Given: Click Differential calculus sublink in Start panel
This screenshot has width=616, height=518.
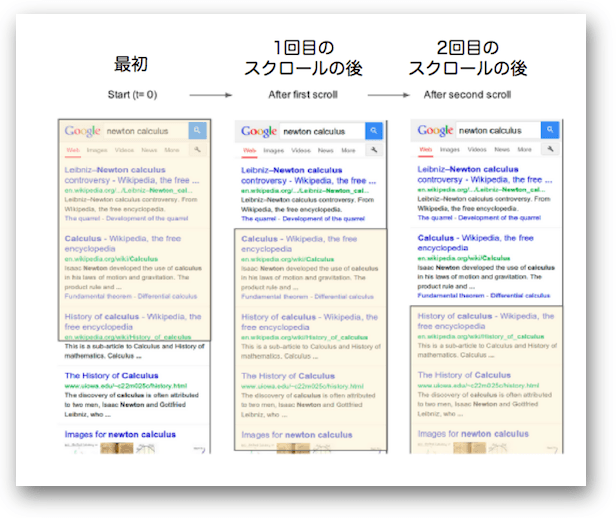Looking at the screenshot, I should [x=167, y=296].
